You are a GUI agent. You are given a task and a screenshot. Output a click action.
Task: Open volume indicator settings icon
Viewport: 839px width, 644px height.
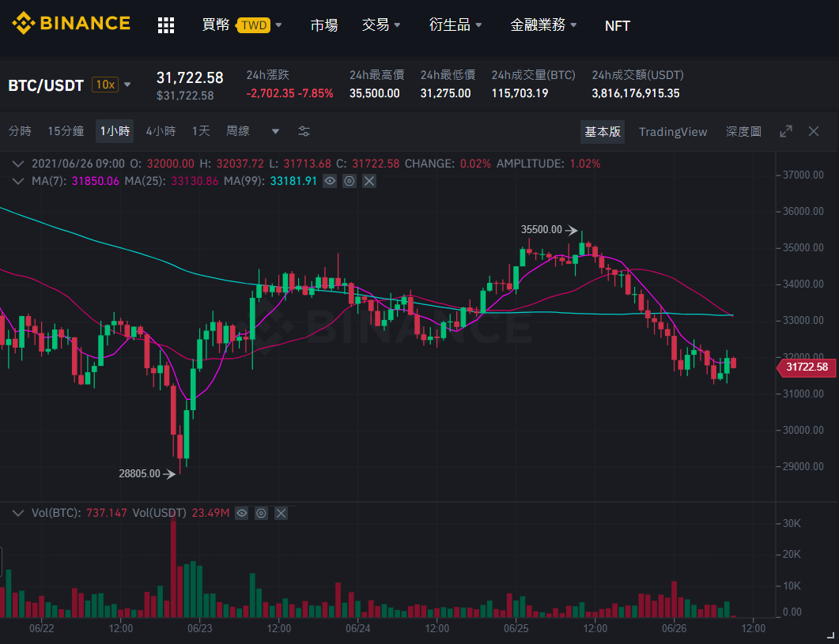pyautogui.click(x=261, y=514)
